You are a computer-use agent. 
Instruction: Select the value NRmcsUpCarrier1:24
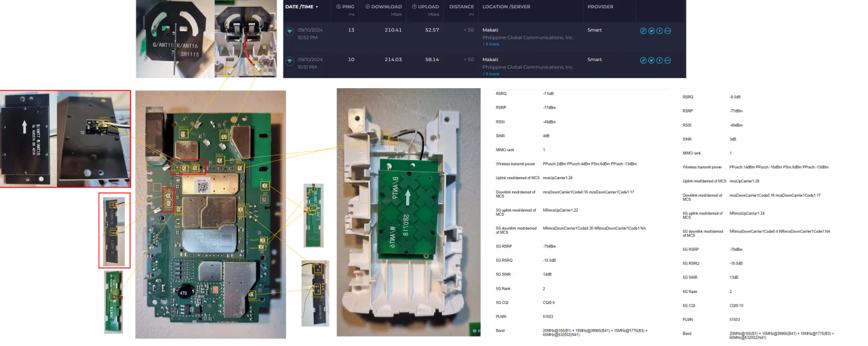(x=747, y=213)
